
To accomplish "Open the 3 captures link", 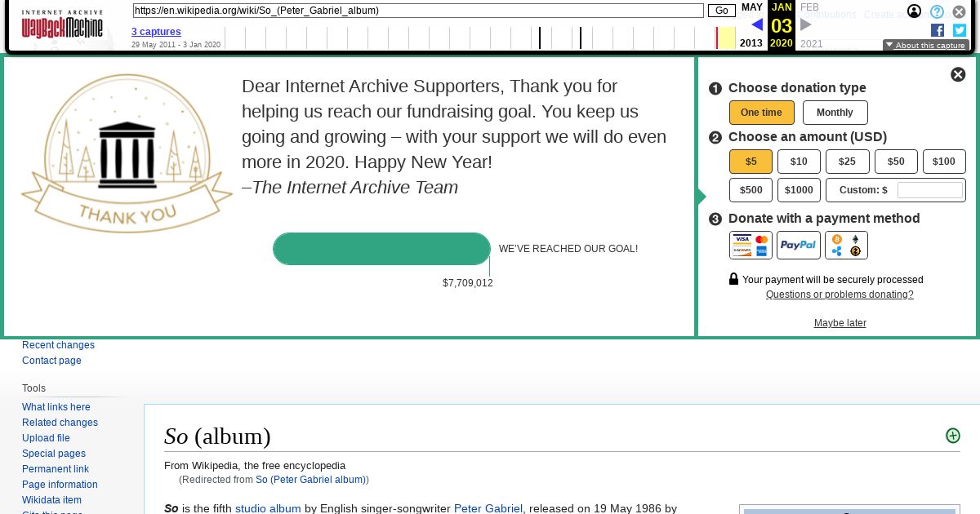I will (156, 32).
